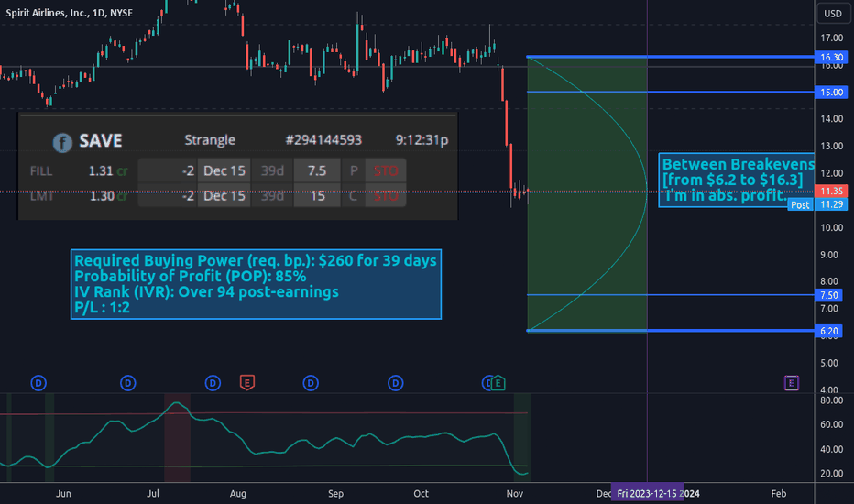Click the D dividend marker before Jun

[38, 383]
